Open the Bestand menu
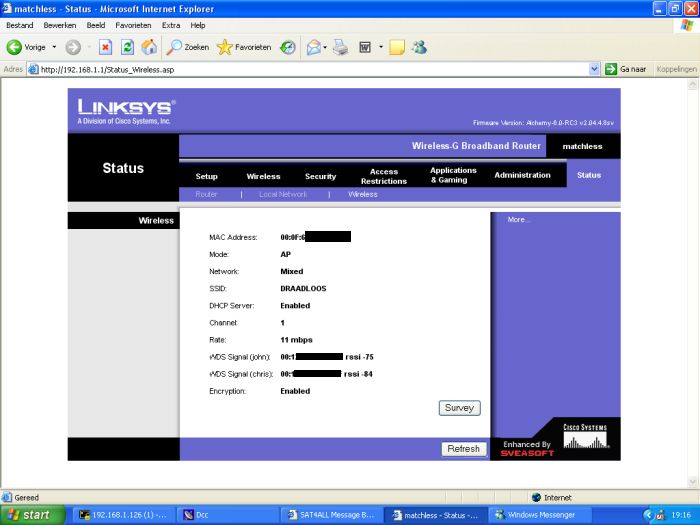 click(20, 25)
